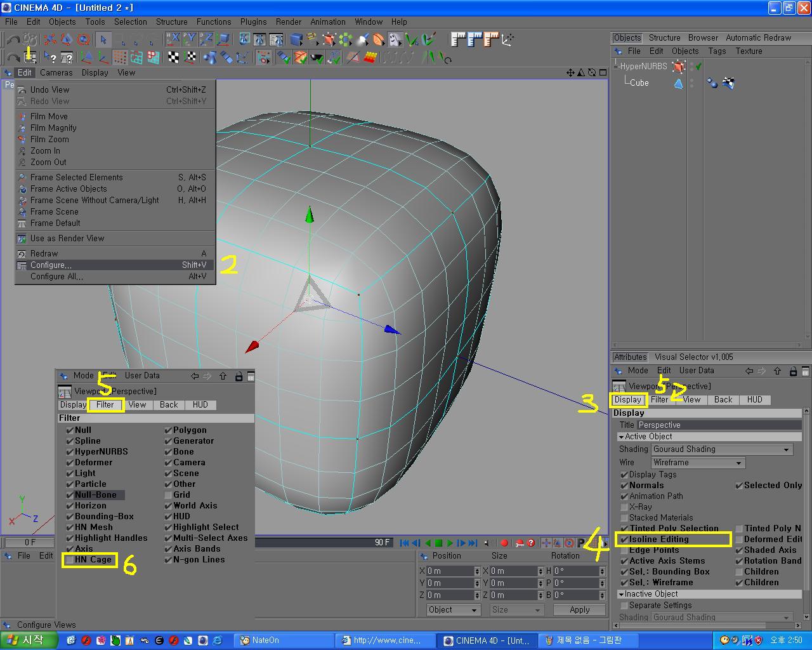Check the Grid filter checkbox
This screenshot has height=650, width=812.
tap(168, 495)
